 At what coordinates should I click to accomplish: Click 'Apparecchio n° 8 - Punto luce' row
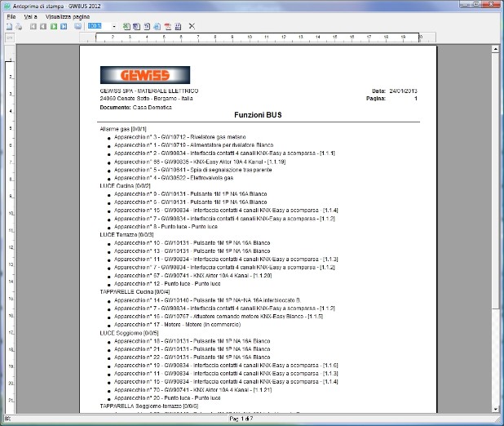pos(166,227)
